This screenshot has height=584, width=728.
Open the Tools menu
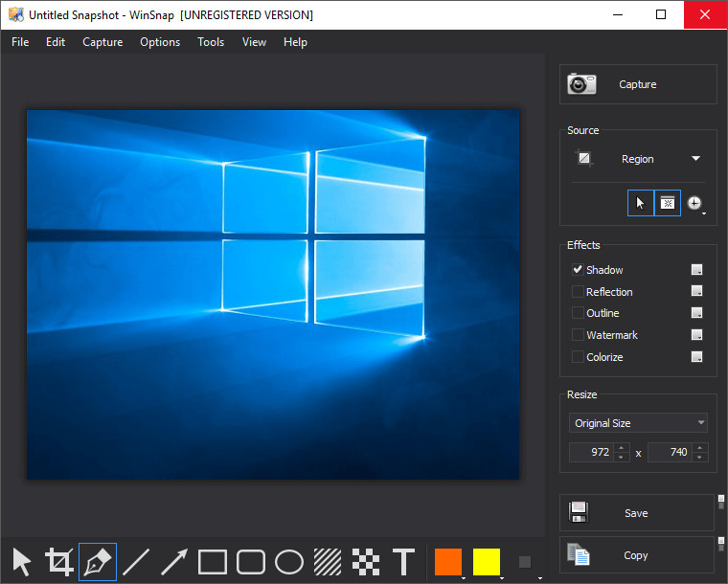coord(211,42)
